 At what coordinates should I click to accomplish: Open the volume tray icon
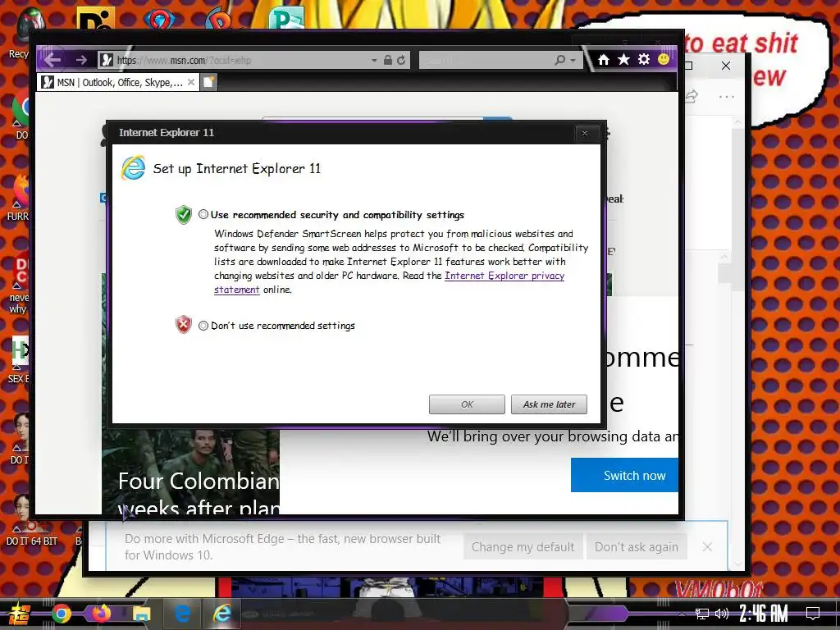point(722,614)
